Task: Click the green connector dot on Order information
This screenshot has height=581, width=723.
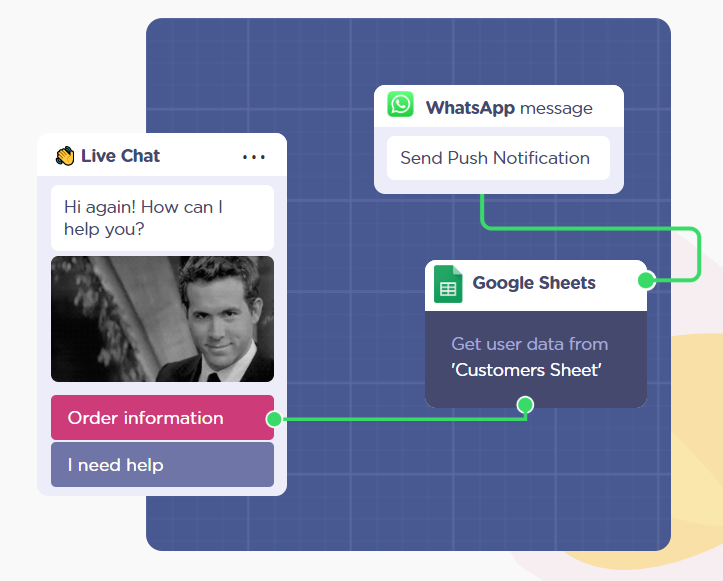Action: pyautogui.click(x=274, y=419)
